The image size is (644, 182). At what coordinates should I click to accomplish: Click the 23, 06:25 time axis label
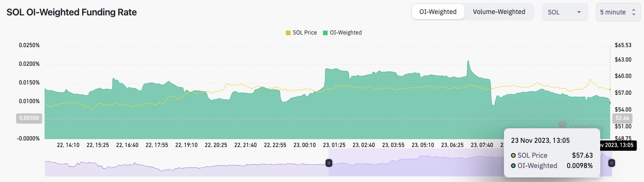pyautogui.click(x=452, y=145)
